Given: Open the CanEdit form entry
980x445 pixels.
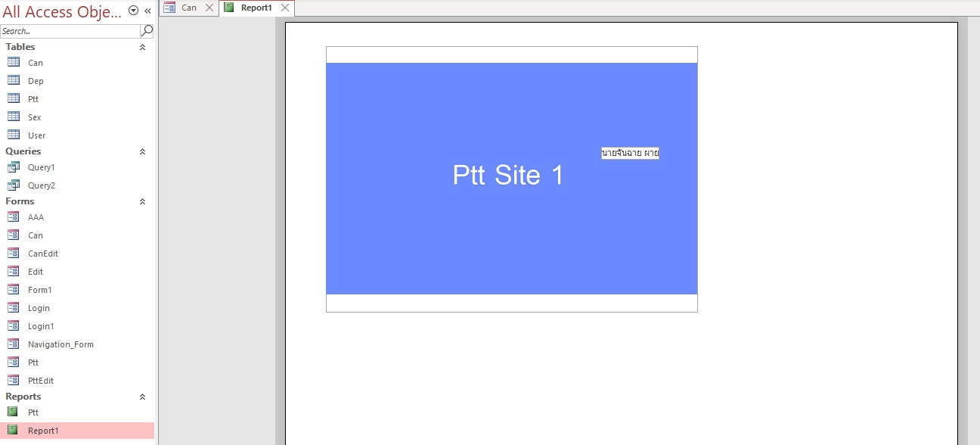Looking at the screenshot, I should [77, 254].
